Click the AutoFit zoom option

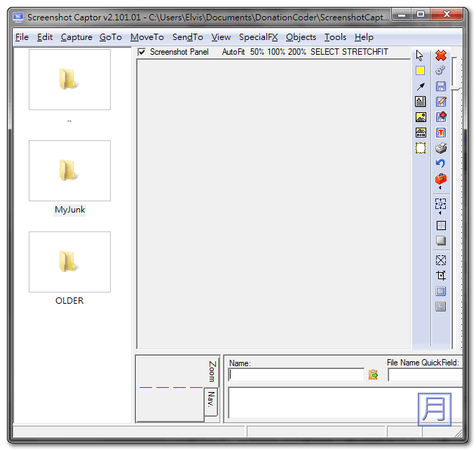tap(233, 52)
